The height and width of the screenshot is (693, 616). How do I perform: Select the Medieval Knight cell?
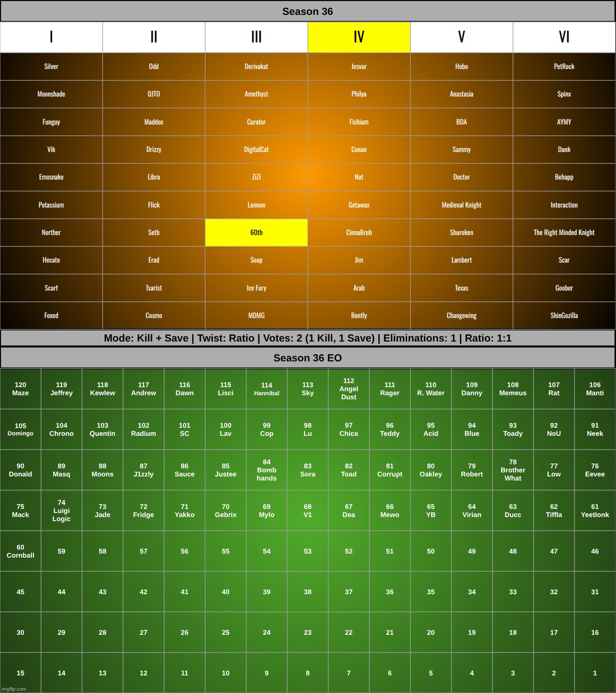[x=461, y=205]
